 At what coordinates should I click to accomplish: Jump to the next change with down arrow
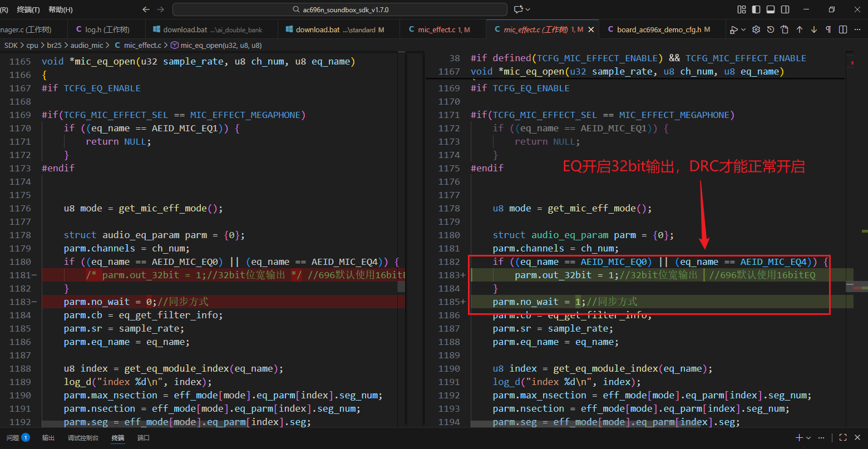pos(814,29)
